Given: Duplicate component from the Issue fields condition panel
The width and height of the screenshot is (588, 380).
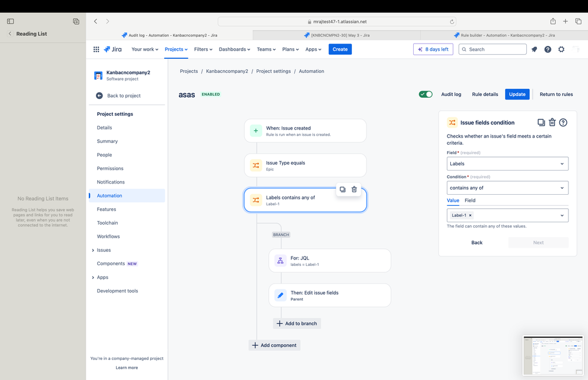Looking at the screenshot, I should coord(541,122).
